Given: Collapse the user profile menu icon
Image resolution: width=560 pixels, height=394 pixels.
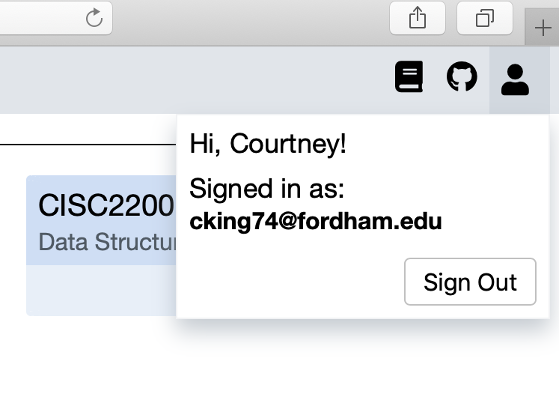Looking at the screenshot, I should [x=515, y=80].
